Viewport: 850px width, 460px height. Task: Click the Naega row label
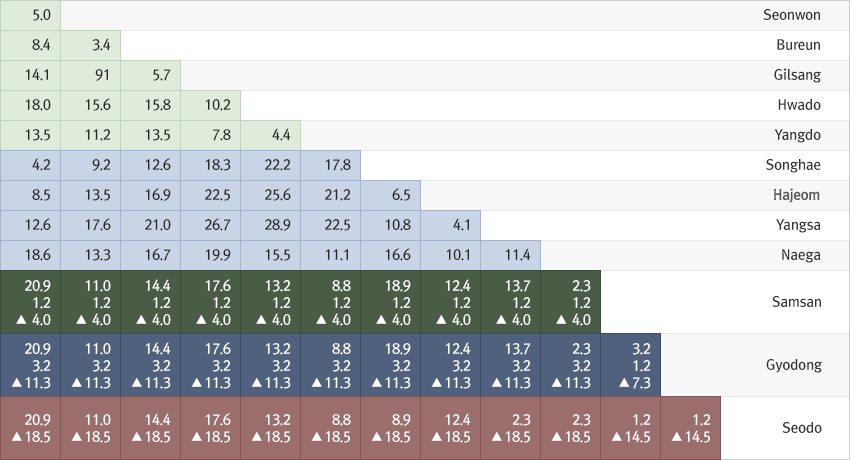(800, 255)
